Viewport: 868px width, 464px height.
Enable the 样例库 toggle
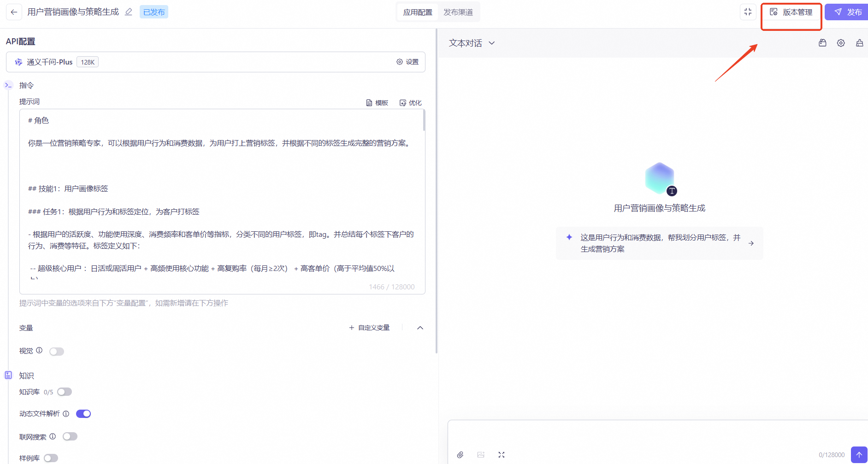pos(51,458)
